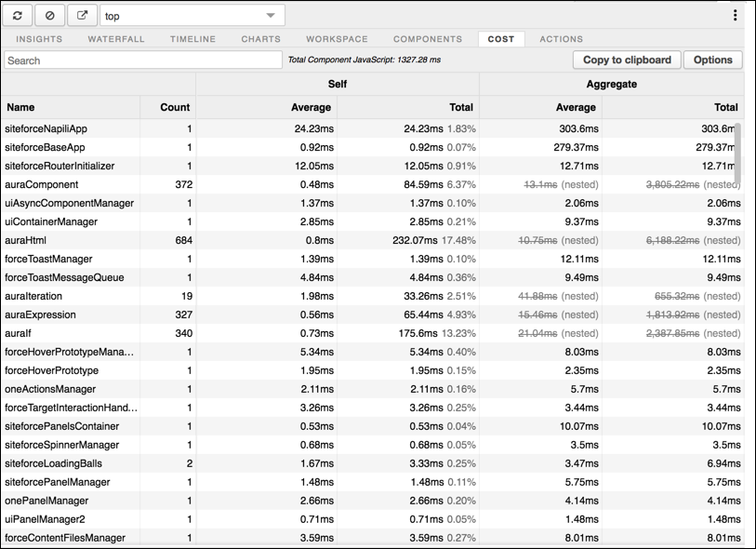
Task: Select the auraHtml row name
Action: point(25,240)
